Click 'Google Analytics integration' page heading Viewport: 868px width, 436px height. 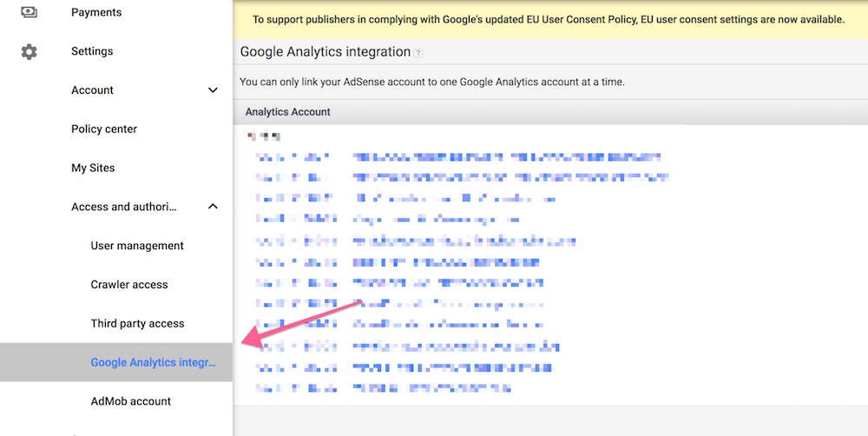click(325, 51)
